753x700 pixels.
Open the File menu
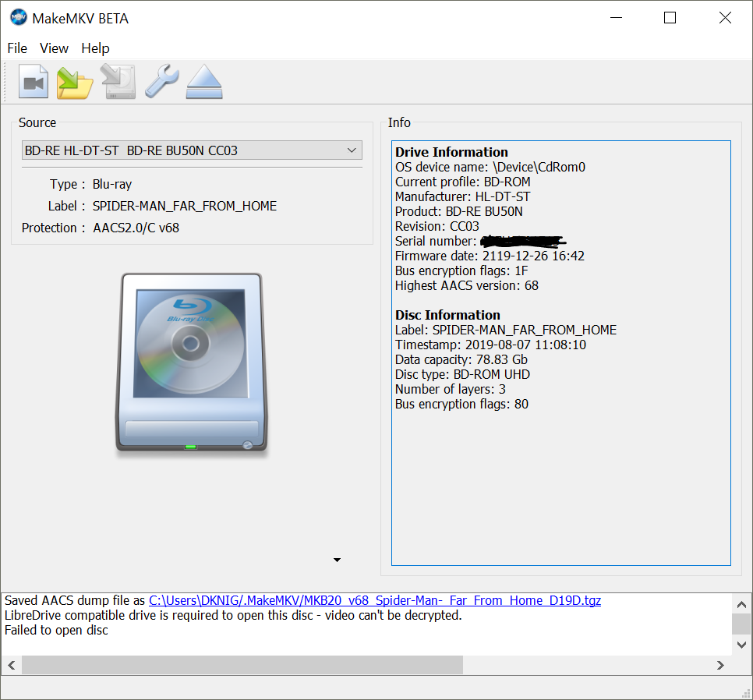[x=17, y=48]
